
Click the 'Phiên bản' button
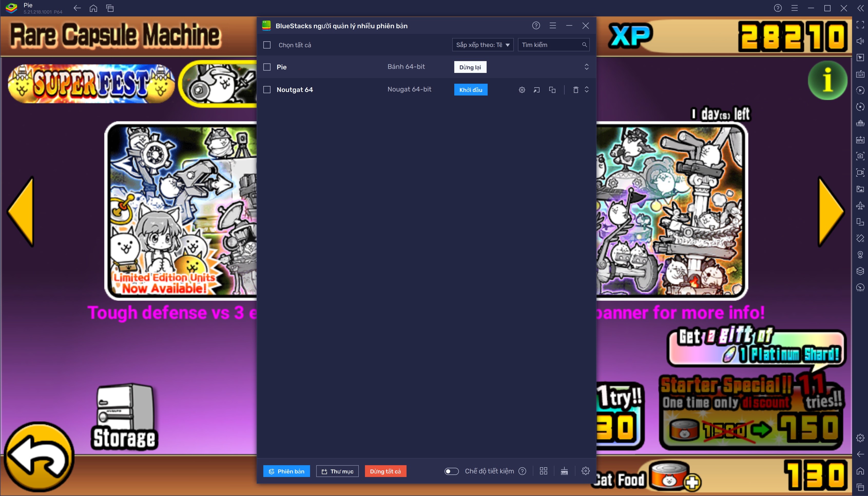point(286,471)
